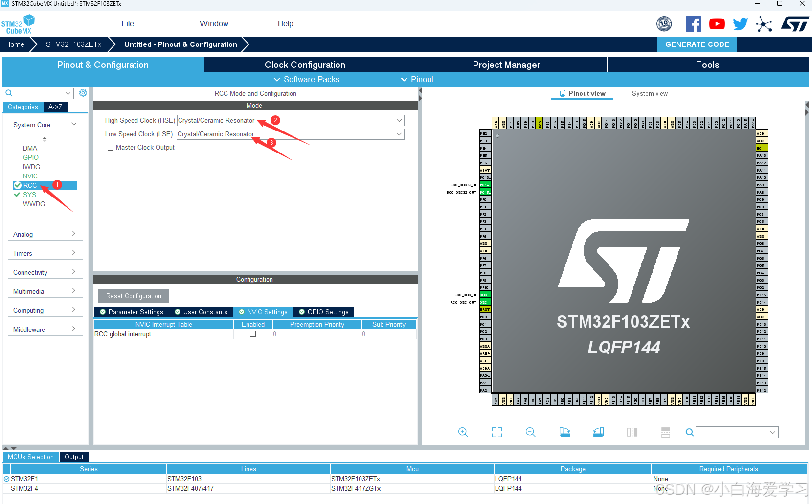Select GPIO in System Core list

(x=31, y=157)
